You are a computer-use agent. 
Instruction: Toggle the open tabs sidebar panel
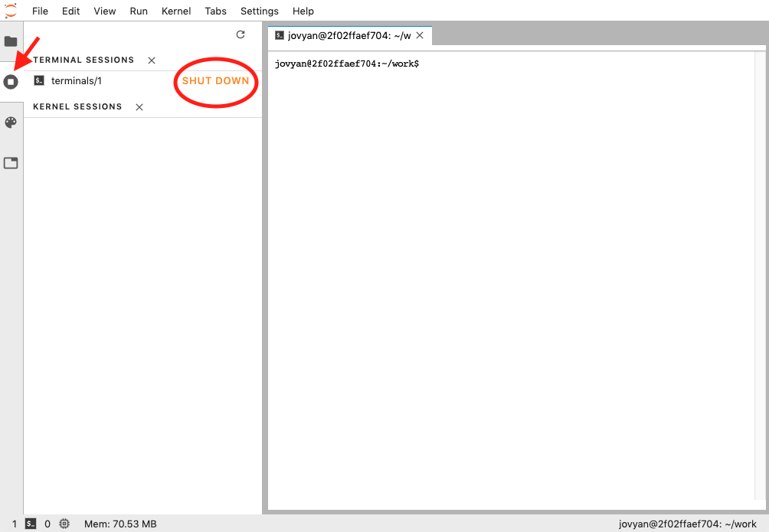point(11,163)
